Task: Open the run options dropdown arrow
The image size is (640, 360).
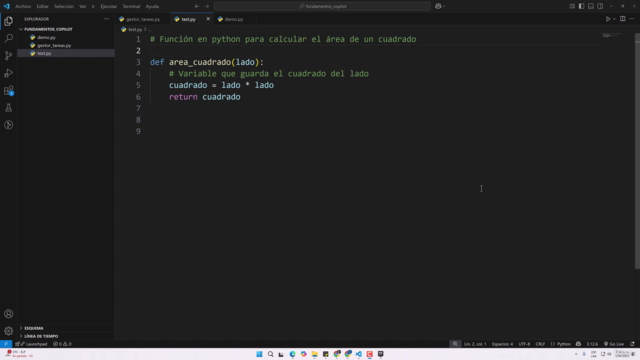Action: [614, 19]
